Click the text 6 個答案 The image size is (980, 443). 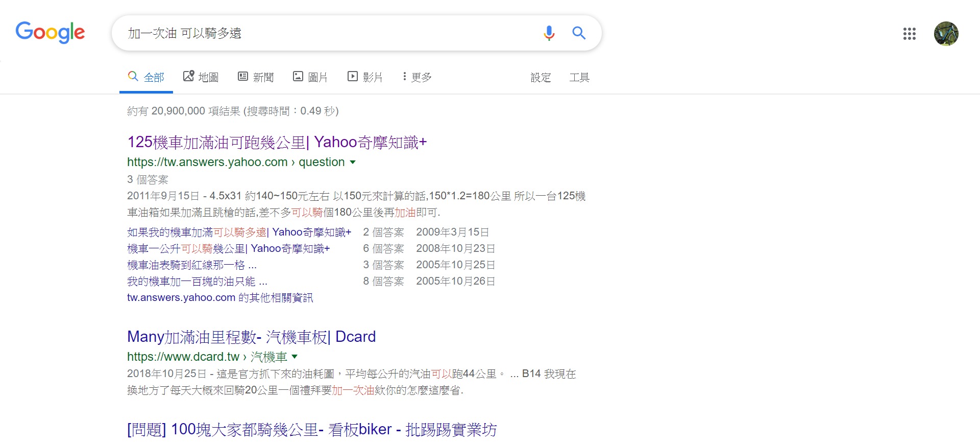click(383, 248)
